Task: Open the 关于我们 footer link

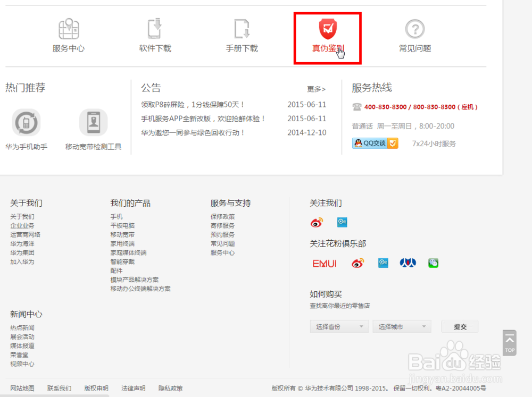Action: click(x=22, y=216)
